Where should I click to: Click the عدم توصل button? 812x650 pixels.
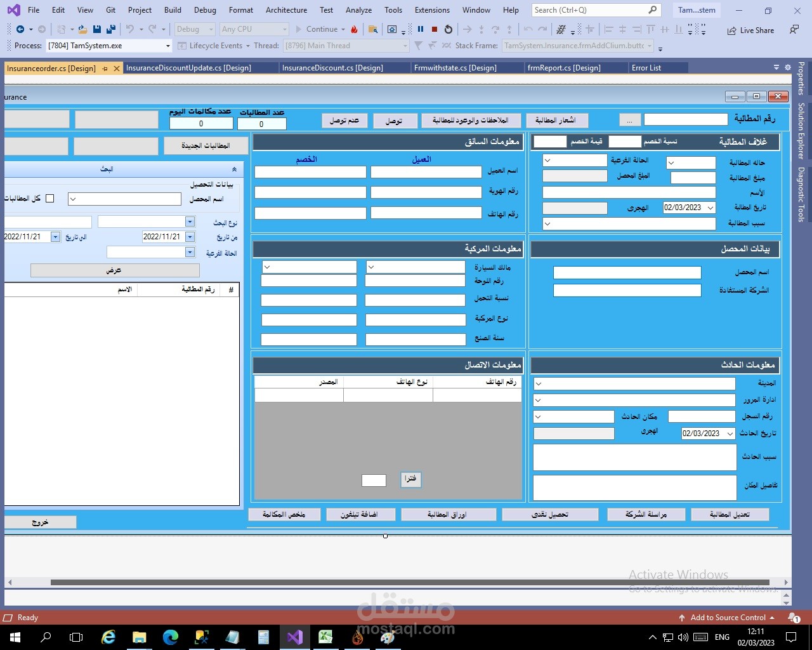point(344,121)
